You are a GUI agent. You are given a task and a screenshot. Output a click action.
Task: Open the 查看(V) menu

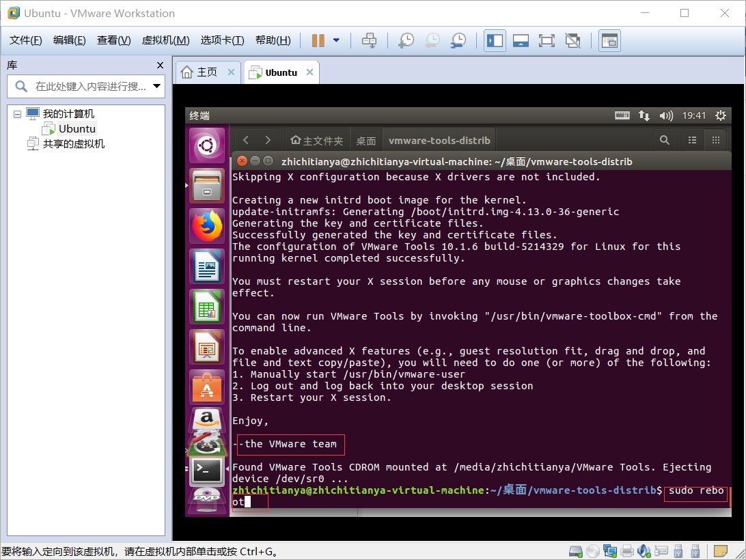click(x=113, y=40)
